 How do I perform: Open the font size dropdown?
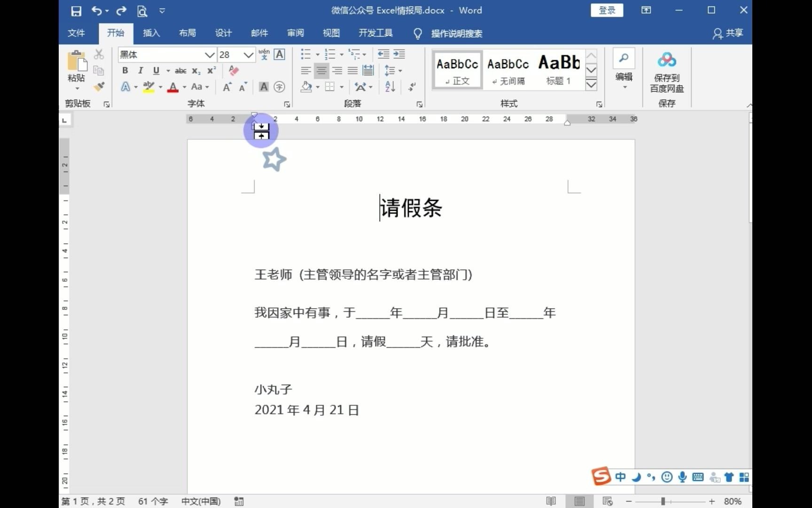pyautogui.click(x=249, y=55)
